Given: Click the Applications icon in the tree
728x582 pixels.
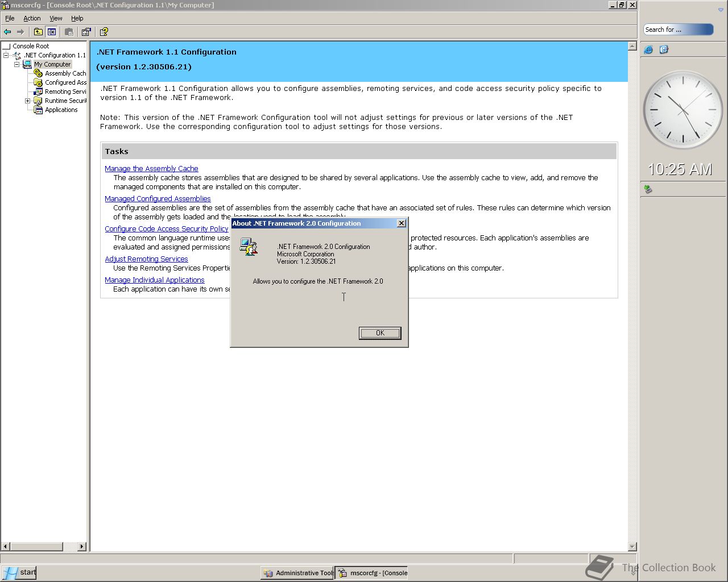Looking at the screenshot, I should 38,110.
